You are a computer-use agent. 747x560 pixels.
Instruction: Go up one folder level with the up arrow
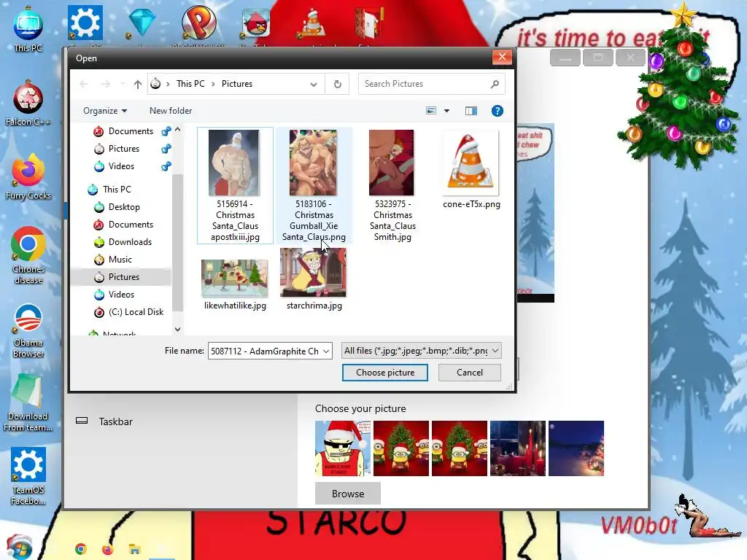coord(138,85)
